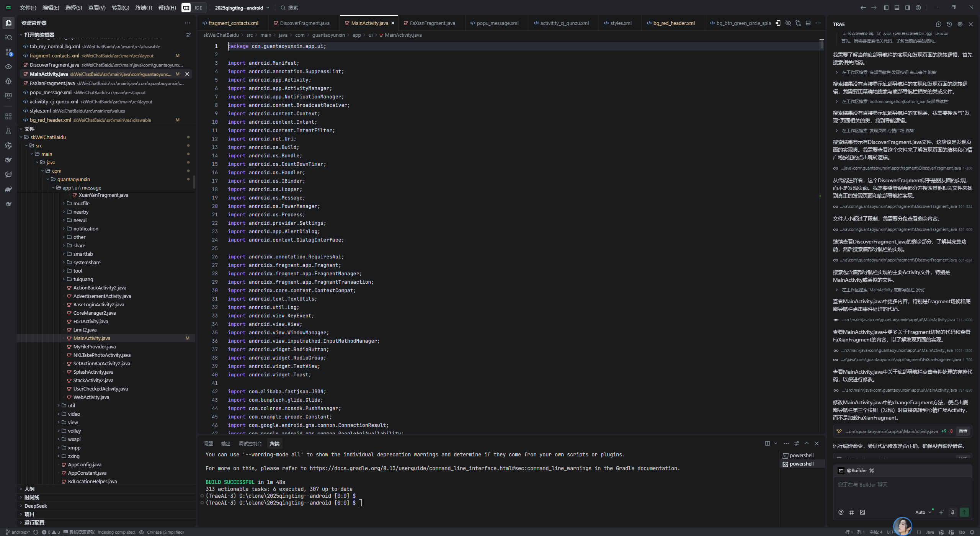Click the navigate back arrow in title bar
This screenshot has height=536, width=980.
click(x=863, y=8)
